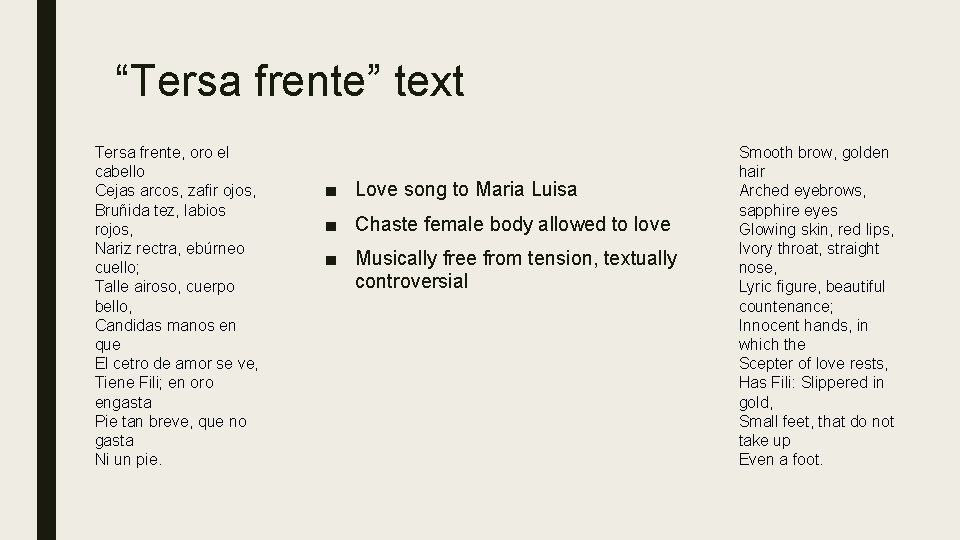Click the dark vertical bar at left edge
This screenshot has height=540, width=960.
coord(47,270)
